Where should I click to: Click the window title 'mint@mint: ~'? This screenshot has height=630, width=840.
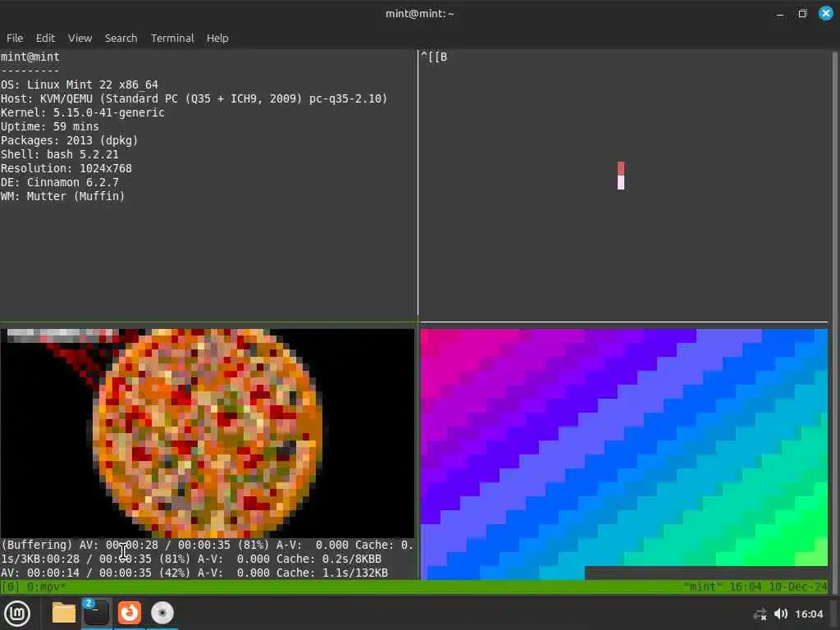pos(419,13)
